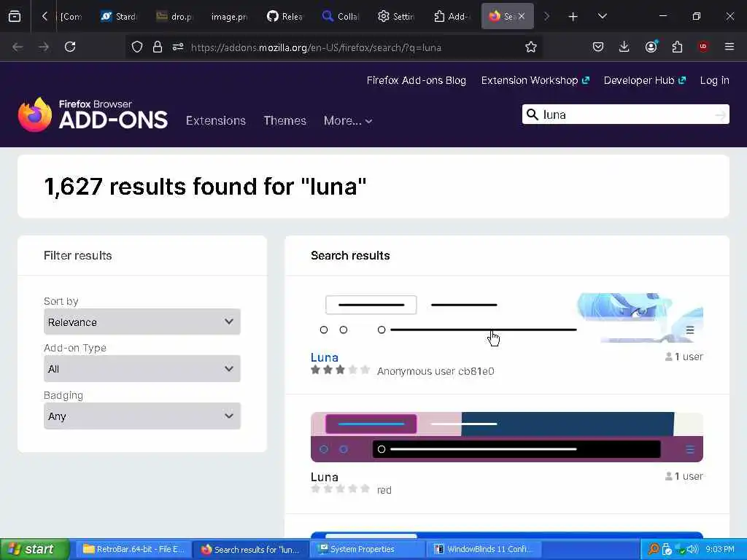Switch to the GitHub Releases tab
This screenshot has width=747, height=560.
point(285,16)
